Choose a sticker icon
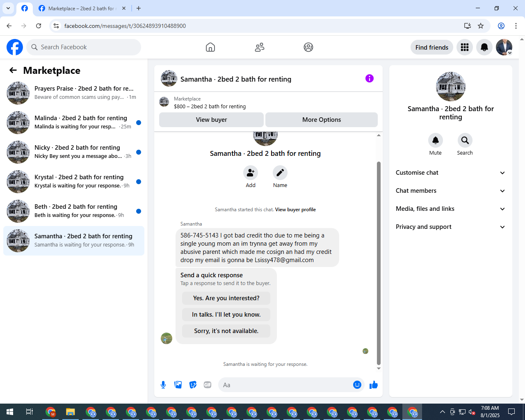 [x=193, y=385]
